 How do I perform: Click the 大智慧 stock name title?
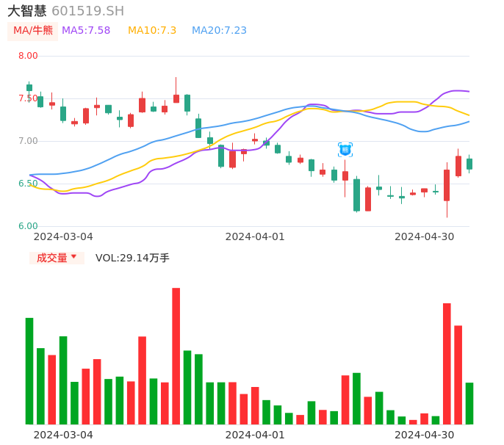point(27,11)
